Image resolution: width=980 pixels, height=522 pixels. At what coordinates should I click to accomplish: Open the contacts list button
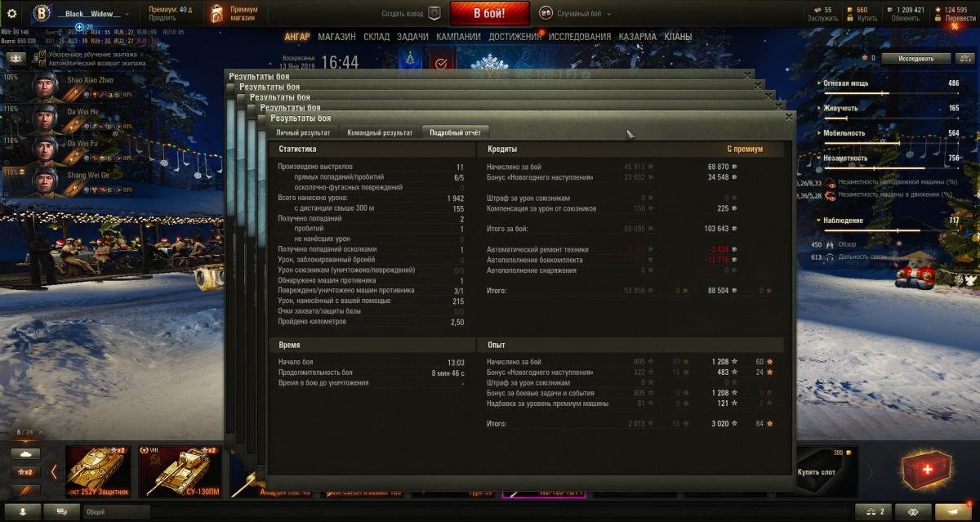[22, 511]
